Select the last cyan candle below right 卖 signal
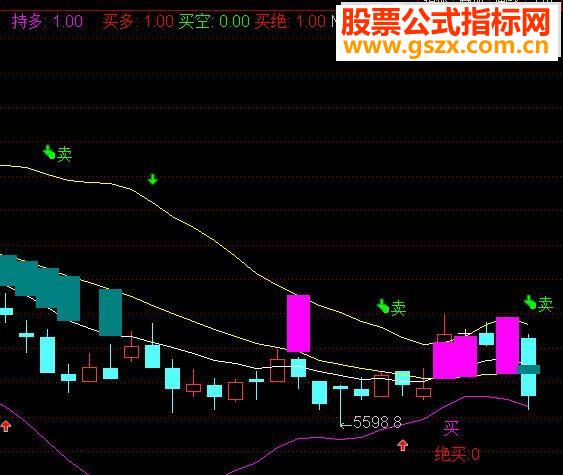The width and height of the screenshot is (563, 475). pyautogui.click(x=529, y=372)
